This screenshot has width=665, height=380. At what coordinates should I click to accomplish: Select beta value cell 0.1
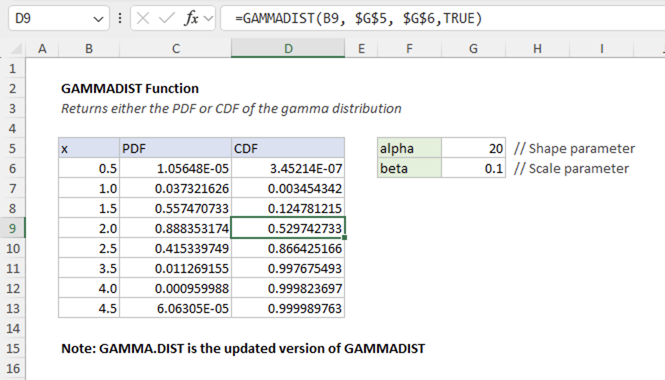point(473,168)
